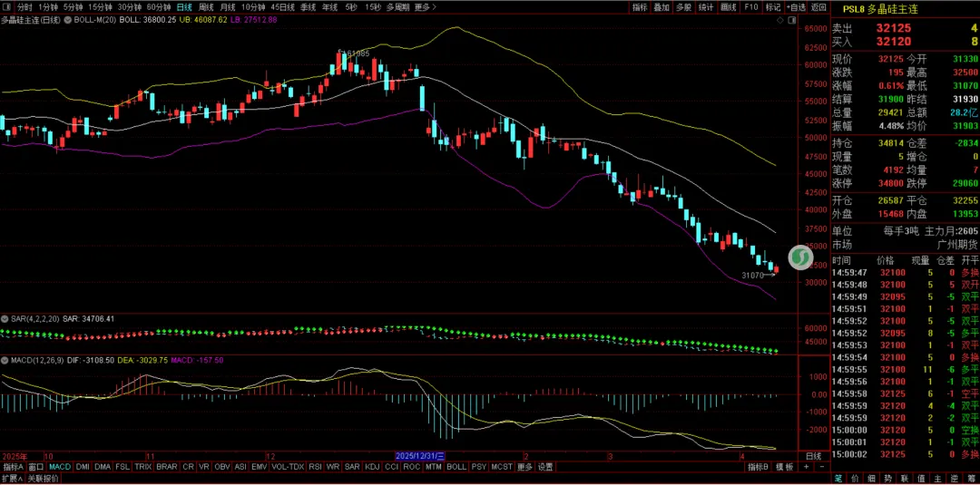Screen dimensions: 980x485
Task: Select the 指标A indicator group tab
Action: (x=13, y=466)
